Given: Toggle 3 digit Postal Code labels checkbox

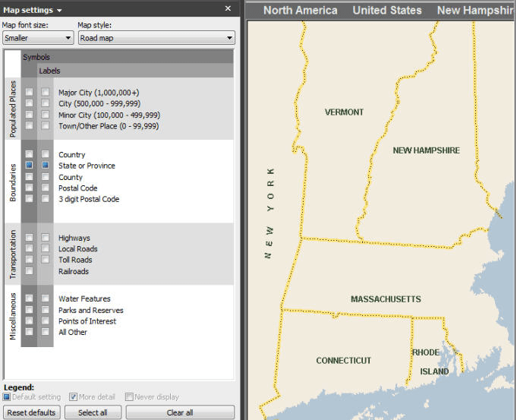Looking at the screenshot, I should [46, 199].
